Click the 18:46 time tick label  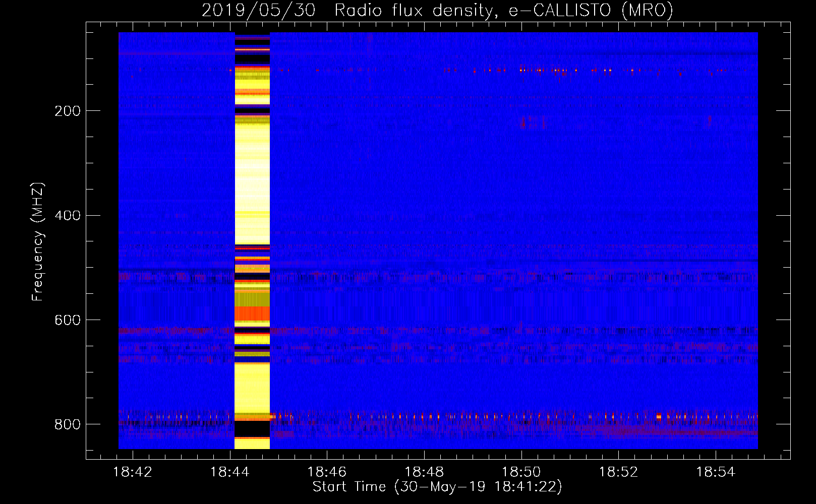coord(327,472)
